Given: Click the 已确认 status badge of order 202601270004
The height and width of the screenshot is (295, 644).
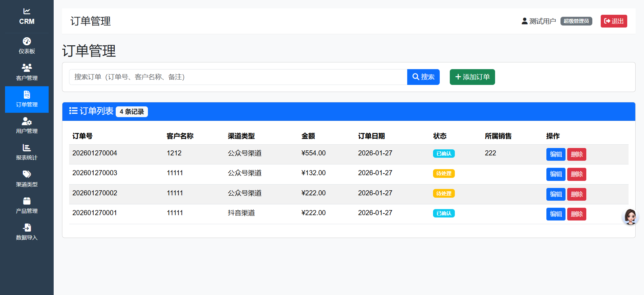Looking at the screenshot, I should (443, 154).
